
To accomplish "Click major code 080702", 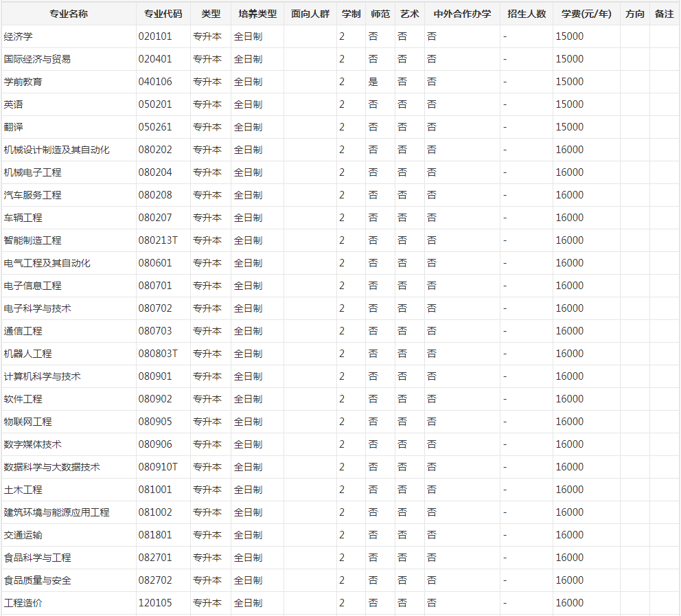I will [155, 308].
